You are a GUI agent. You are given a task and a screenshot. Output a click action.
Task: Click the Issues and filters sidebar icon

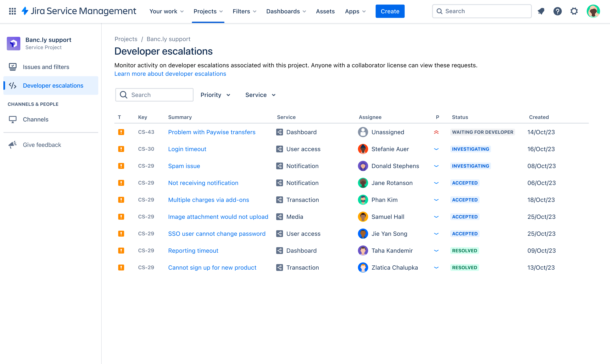[x=12, y=67]
